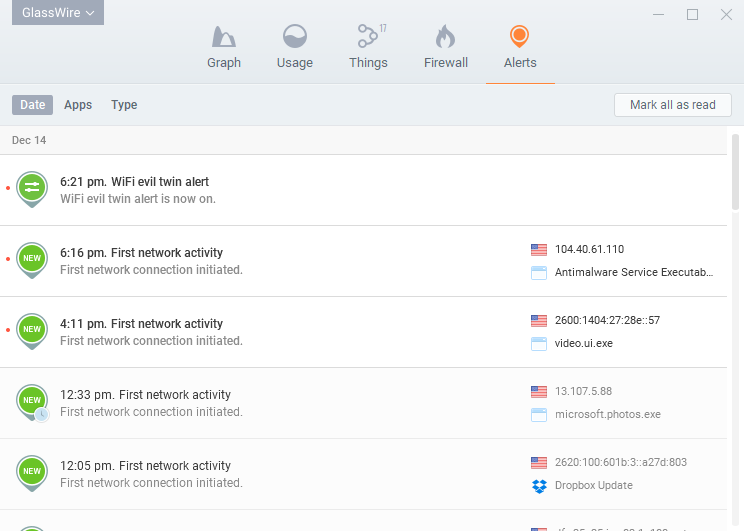Select '6:16 pm. First network activity' text

(x=141, y=253)
